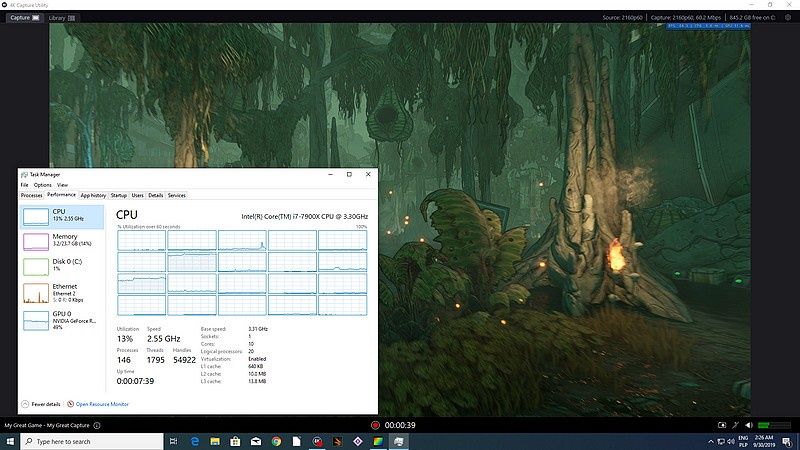Open the Startup tab in Task Manager

click(119, 195)
